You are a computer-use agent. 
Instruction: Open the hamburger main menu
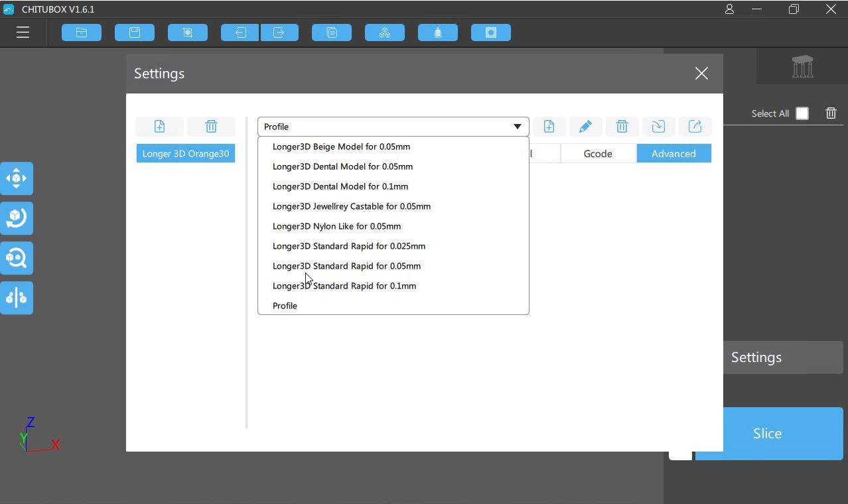point(23,32)
